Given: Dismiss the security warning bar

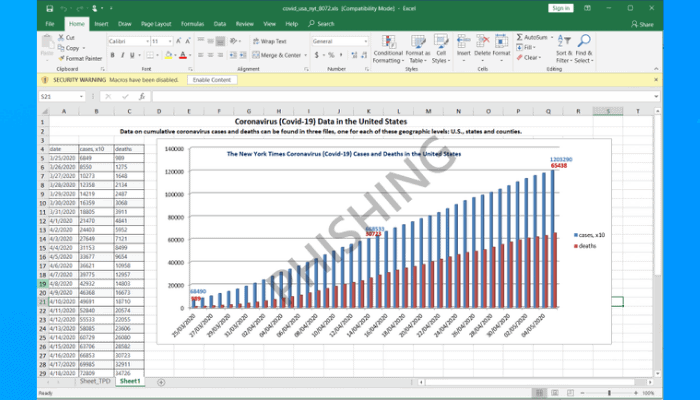Looking at the screenshot, I should tap(656, 80).
